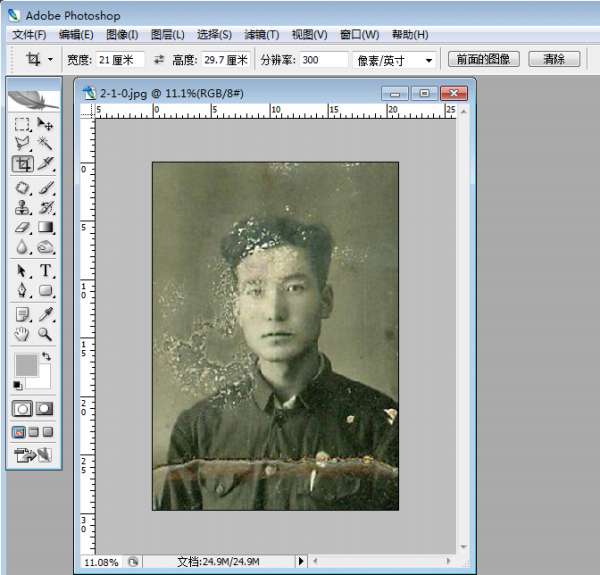The height and width of the screenshot is (575, 600).
Task: Switch to Quick Mask mode
Action: tap(45, 408)
